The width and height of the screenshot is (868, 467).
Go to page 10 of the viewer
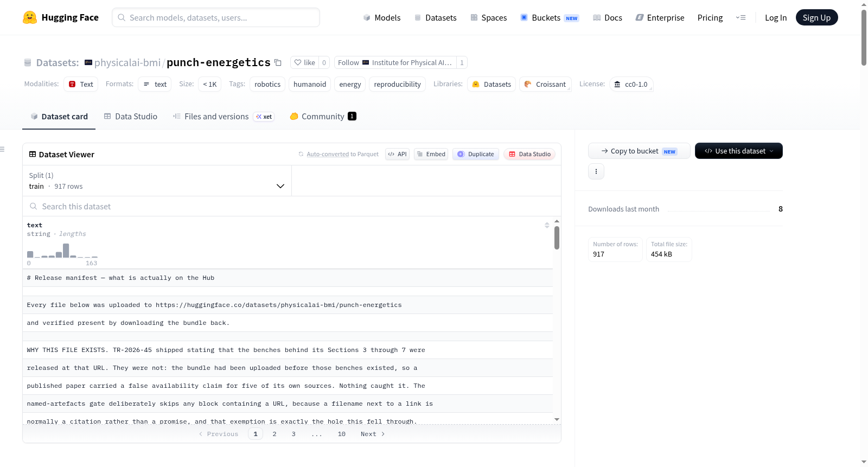[342, 434]
